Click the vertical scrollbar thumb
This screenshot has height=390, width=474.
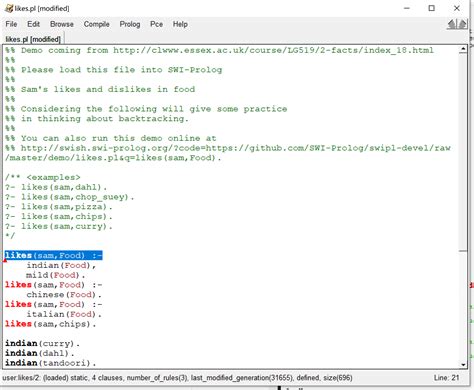pyautogui.click(x=463, y=152)
